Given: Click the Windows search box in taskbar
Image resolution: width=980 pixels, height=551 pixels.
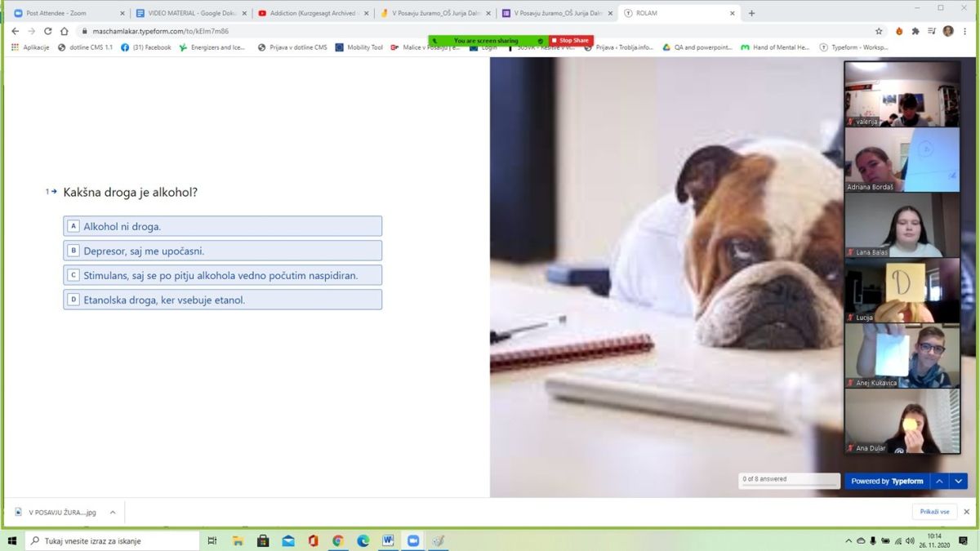Looking at the screenshot, I should click(x=114, y=540).
